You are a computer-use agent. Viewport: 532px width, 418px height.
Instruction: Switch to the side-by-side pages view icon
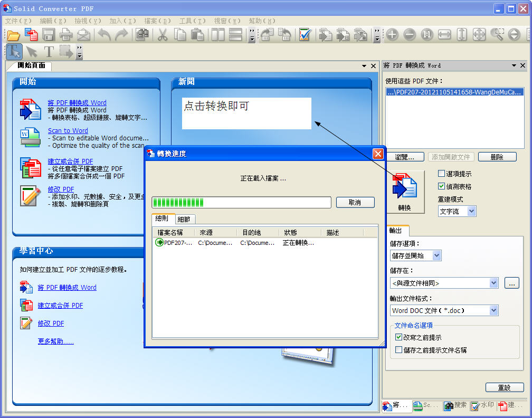(218, 35)
